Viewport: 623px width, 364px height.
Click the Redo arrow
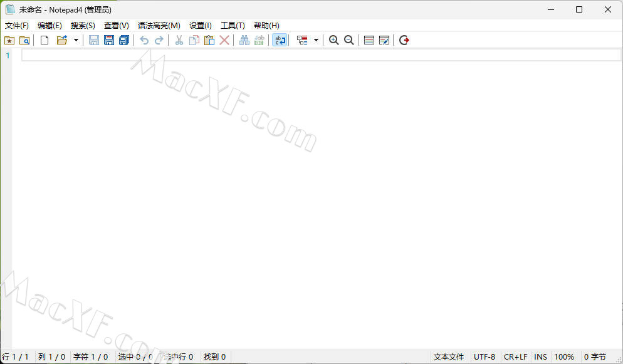[x=159, y=40]
